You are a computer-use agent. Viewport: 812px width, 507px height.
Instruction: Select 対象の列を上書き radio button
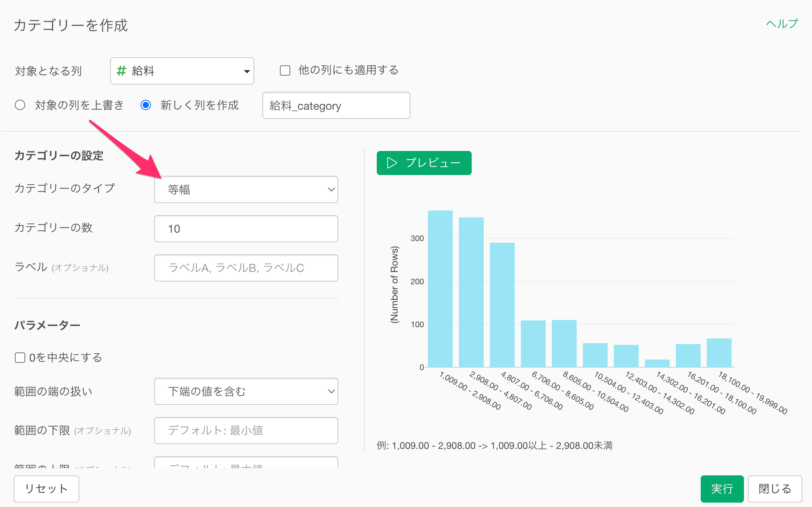(20, 105)
